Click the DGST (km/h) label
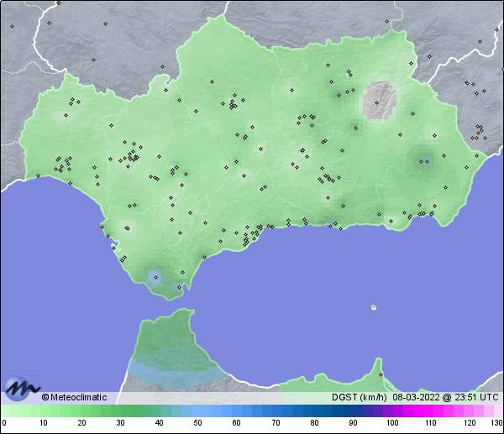Image resolution: width=504 pixels, height=434 pixels. 359,397
